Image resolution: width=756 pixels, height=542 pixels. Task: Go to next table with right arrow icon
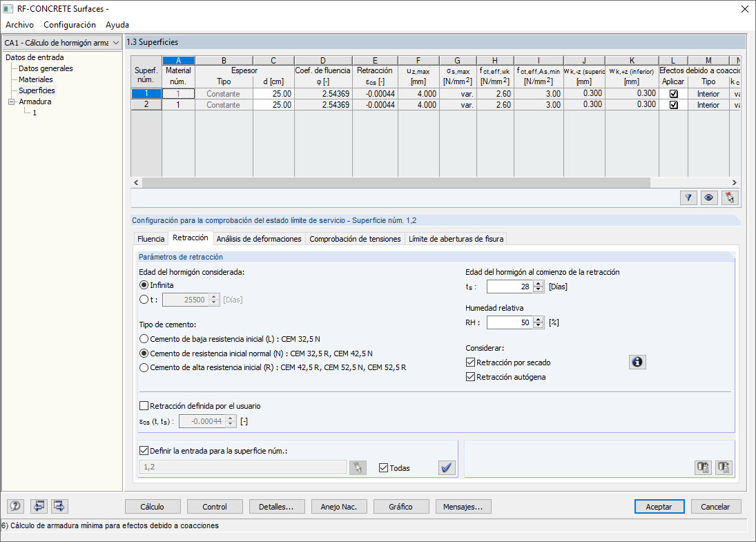(x=59, y=506)
